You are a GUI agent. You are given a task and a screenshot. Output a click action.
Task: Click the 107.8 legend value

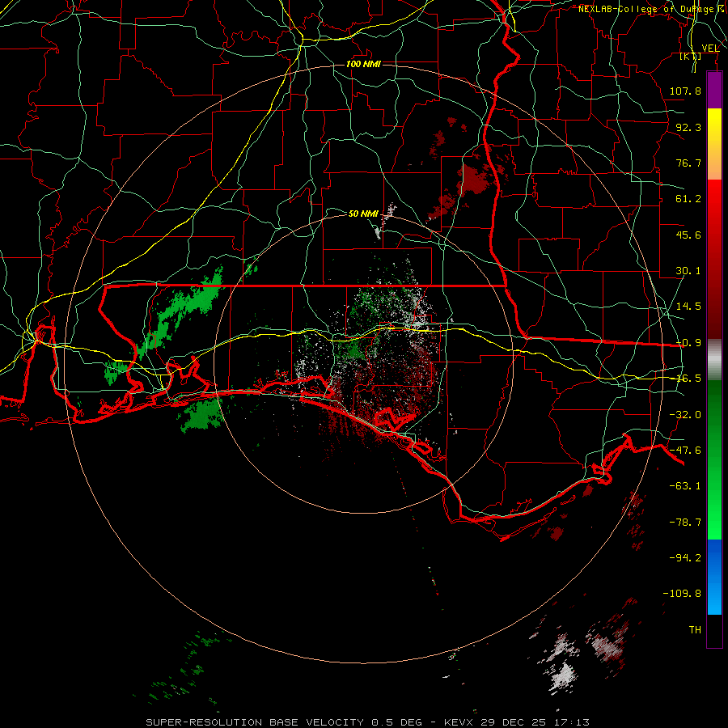click(685, 91)
